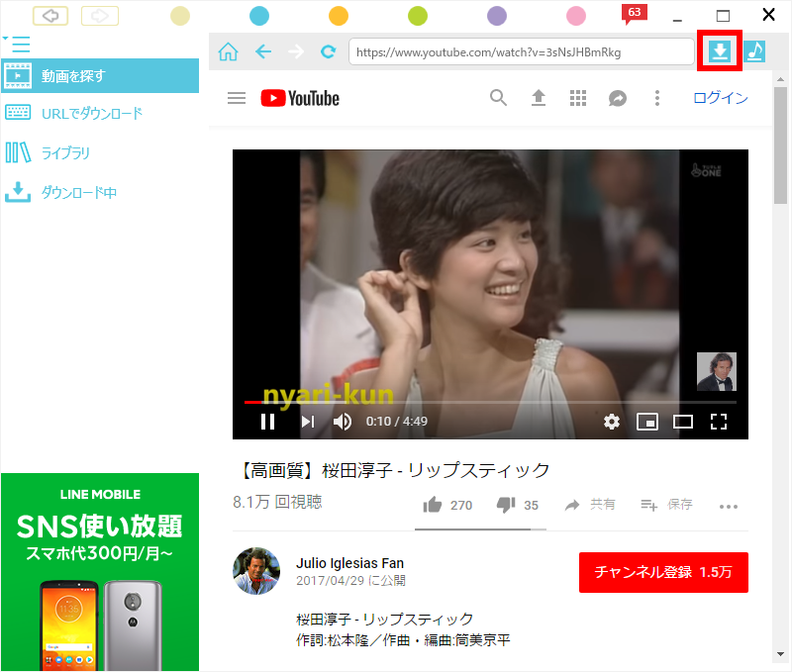Navigate back in the embedded browser

pyautogui.click(x=263, y=51)
